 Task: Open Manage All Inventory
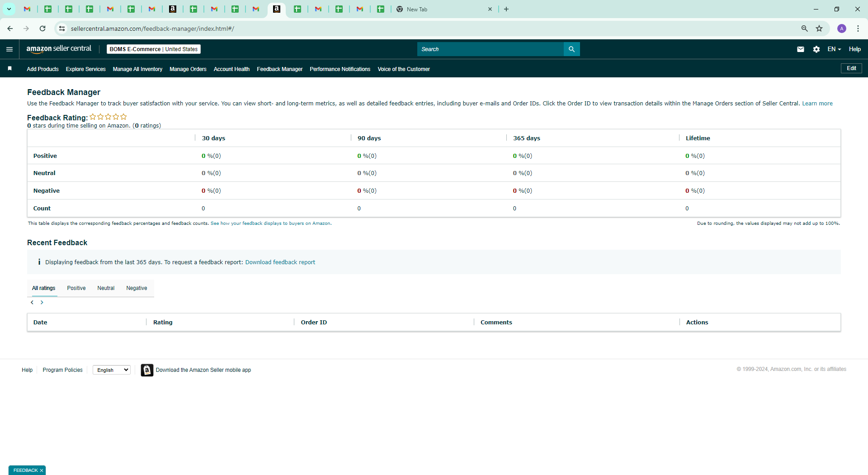[137, 69]
